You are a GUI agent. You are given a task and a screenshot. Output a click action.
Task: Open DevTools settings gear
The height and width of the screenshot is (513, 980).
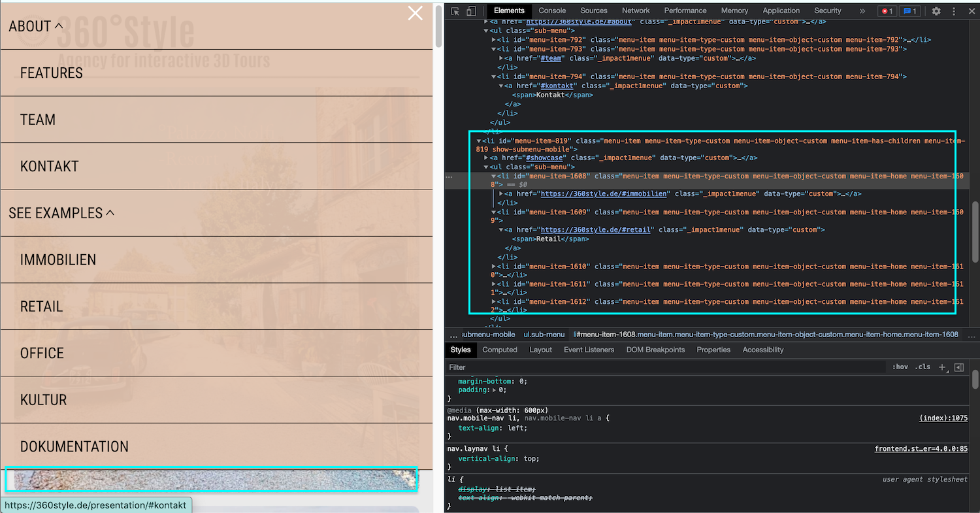coord(936,11)
